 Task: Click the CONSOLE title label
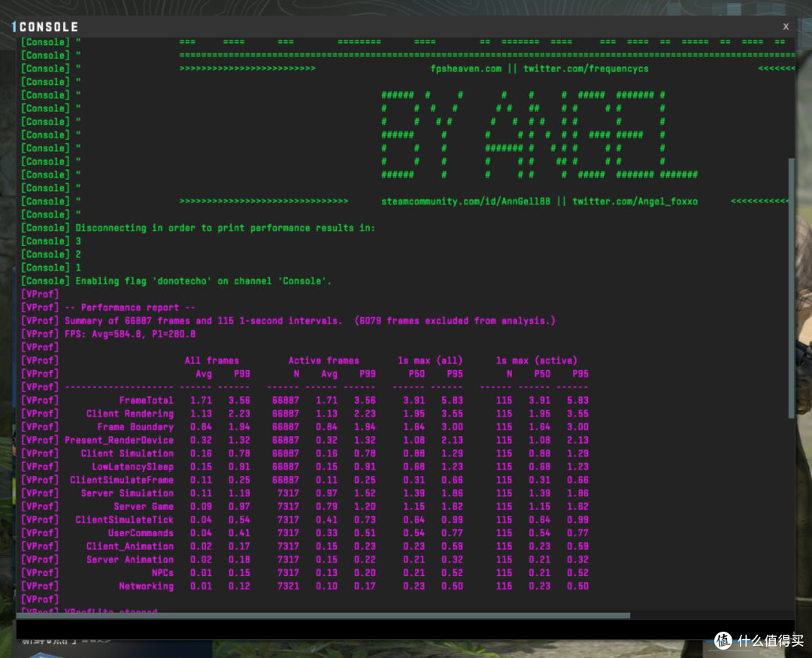[x=49, y=26]
